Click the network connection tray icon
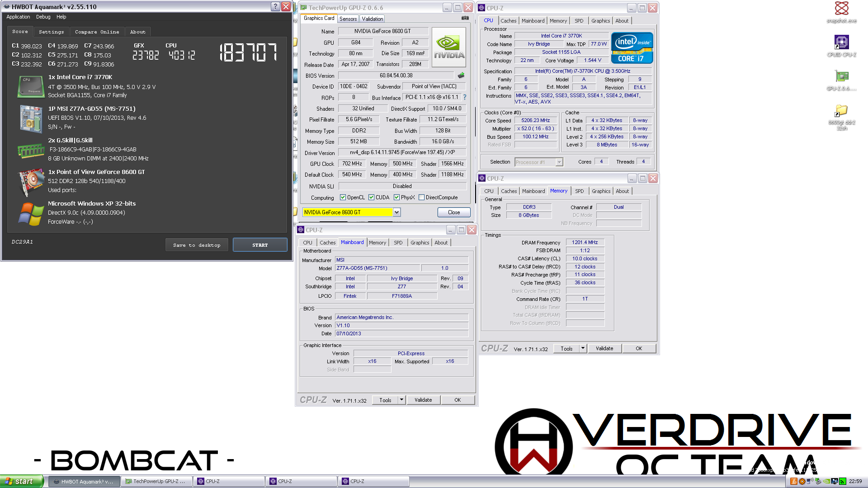 click(810, 481)
